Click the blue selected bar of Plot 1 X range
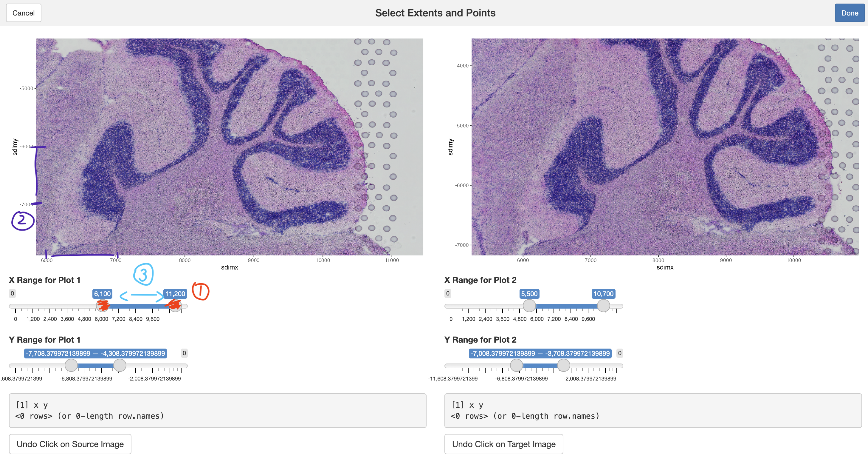This screenshot has height=459, width=868. click(x=138, y=306)
